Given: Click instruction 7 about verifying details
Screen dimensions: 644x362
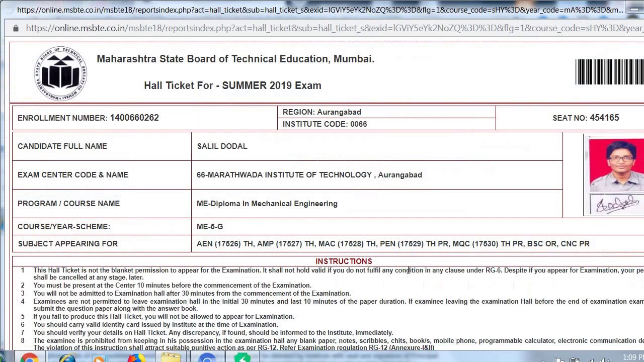Looking at the screenshot, I should (x=213, y=333).
